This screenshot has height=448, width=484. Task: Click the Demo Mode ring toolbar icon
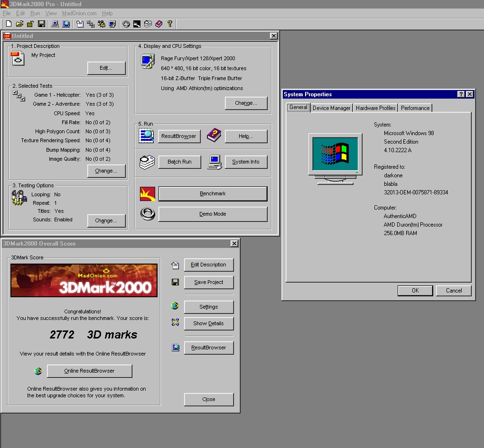tap(126, 24)
